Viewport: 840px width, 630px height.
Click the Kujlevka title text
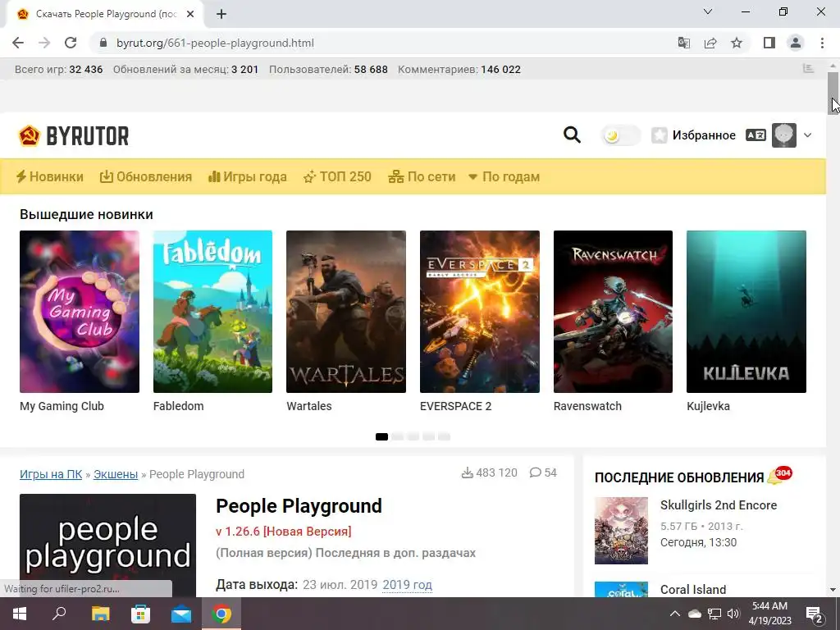click(708, 406)
